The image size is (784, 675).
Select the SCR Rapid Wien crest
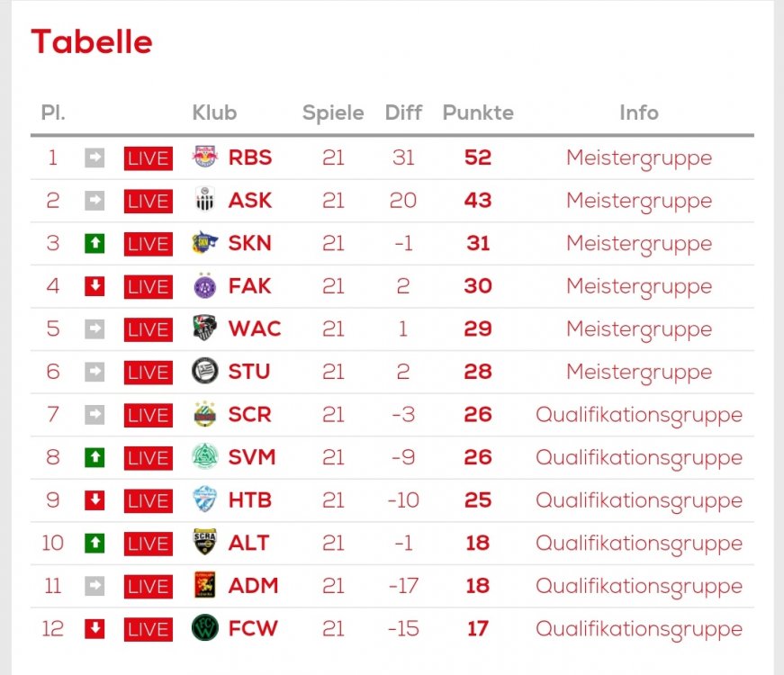[x=205, y=414]
